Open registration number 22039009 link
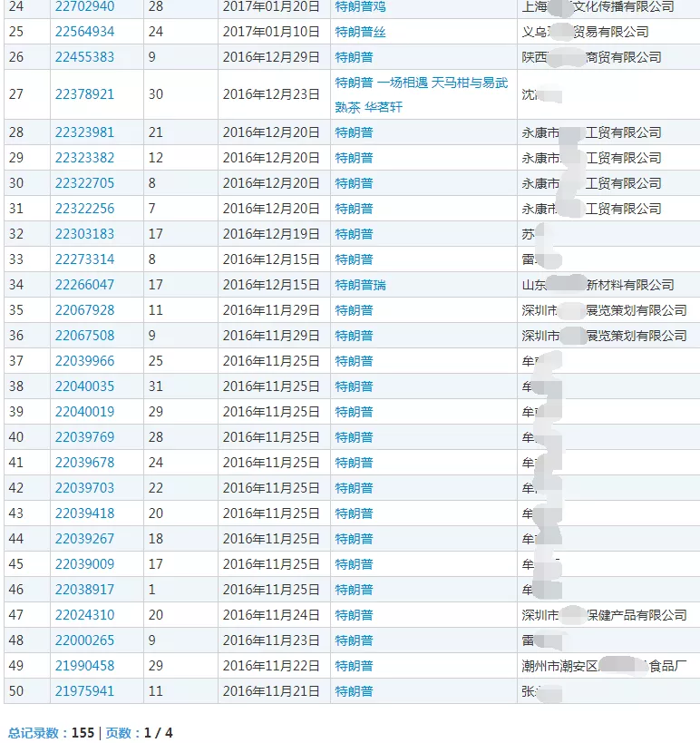The image size is (700, 743). point(84,564)
